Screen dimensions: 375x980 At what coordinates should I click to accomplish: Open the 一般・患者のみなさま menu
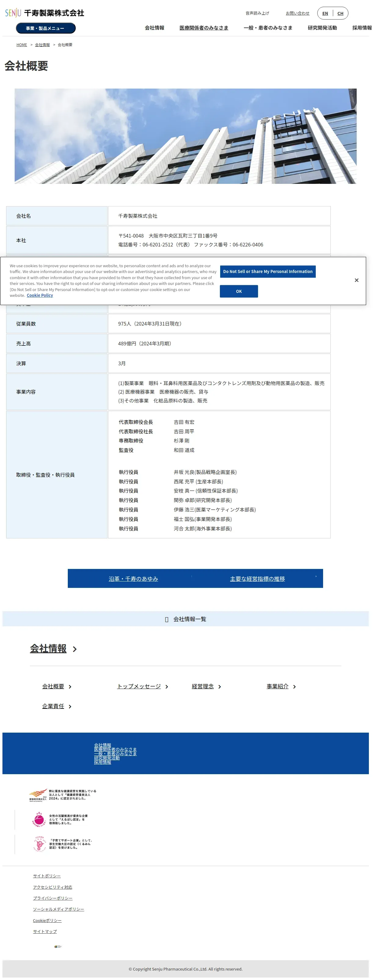pos(268,28)
